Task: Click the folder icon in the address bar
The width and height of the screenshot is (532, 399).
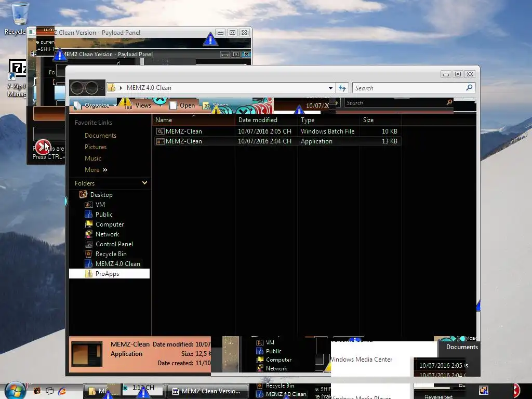Action: (x=111, y=87)
